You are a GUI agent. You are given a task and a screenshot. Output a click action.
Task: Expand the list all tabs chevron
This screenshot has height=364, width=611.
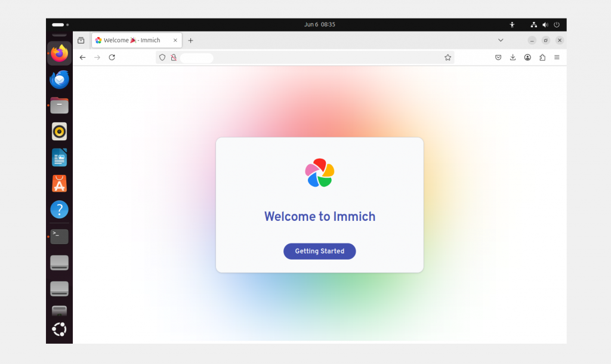click(501, 40)
